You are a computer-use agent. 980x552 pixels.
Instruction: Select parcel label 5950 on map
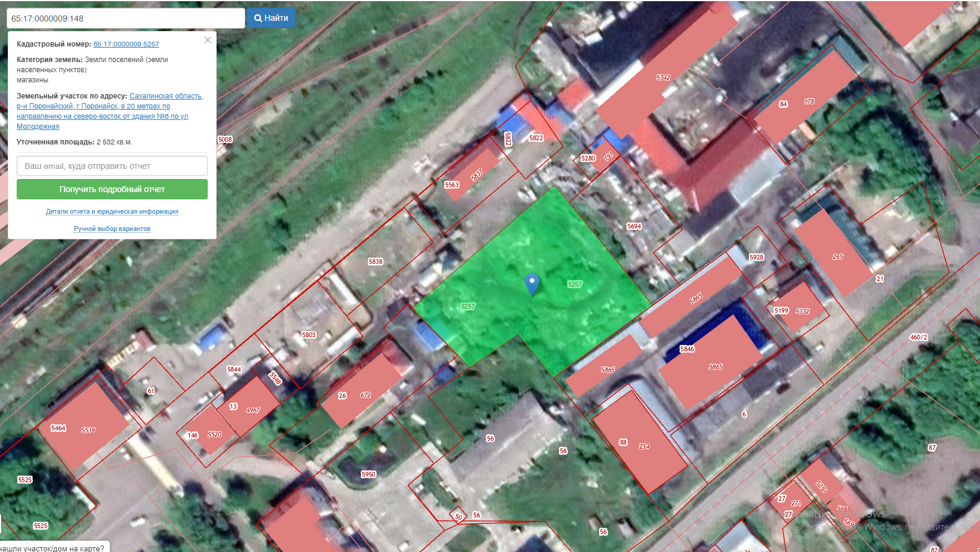(x=368, y=474)
